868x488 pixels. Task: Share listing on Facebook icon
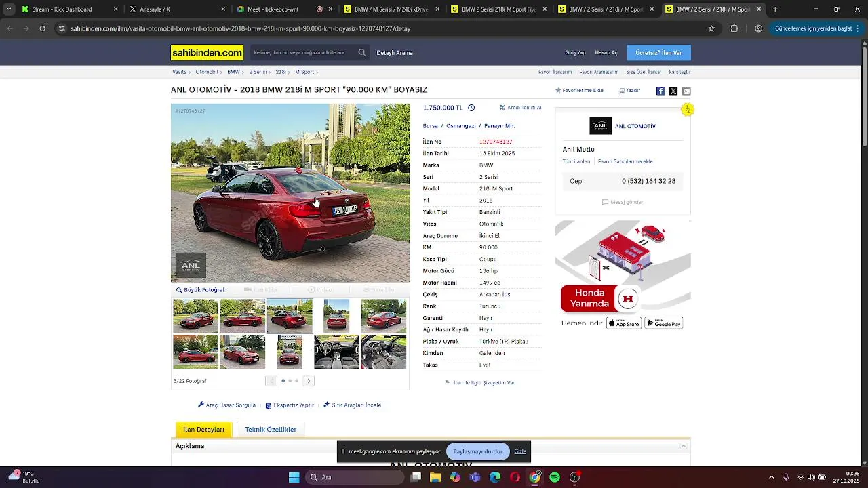660,91
